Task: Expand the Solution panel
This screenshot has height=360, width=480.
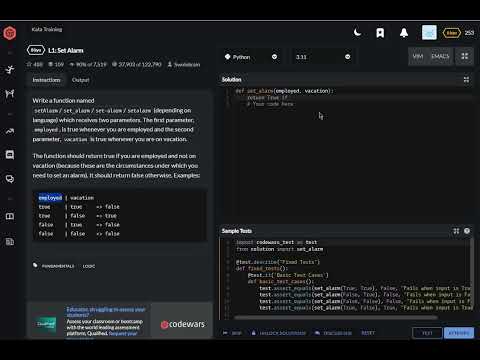Action: [466, 80]
